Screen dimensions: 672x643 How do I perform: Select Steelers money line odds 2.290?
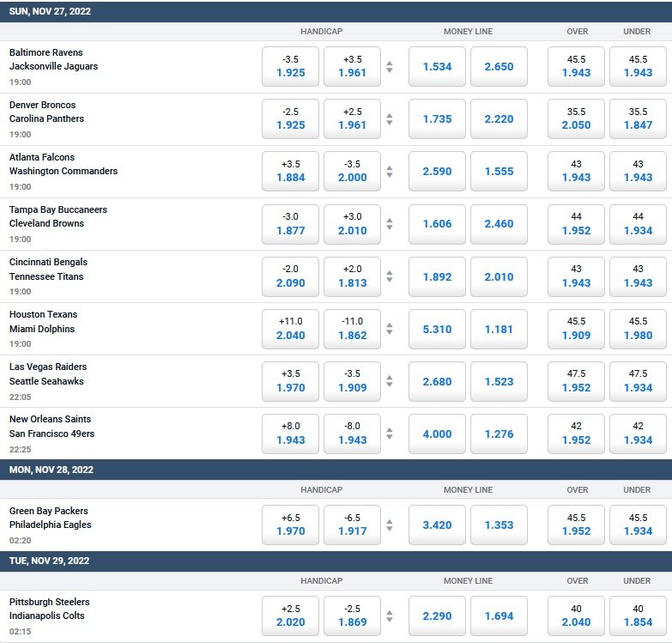point(437,616)
